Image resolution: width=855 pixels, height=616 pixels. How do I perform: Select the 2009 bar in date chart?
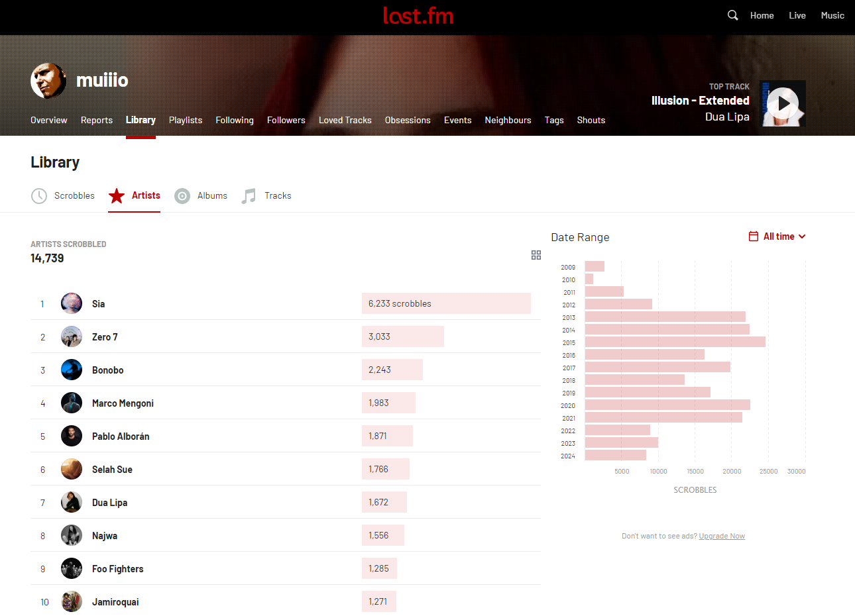click(595, 266)
